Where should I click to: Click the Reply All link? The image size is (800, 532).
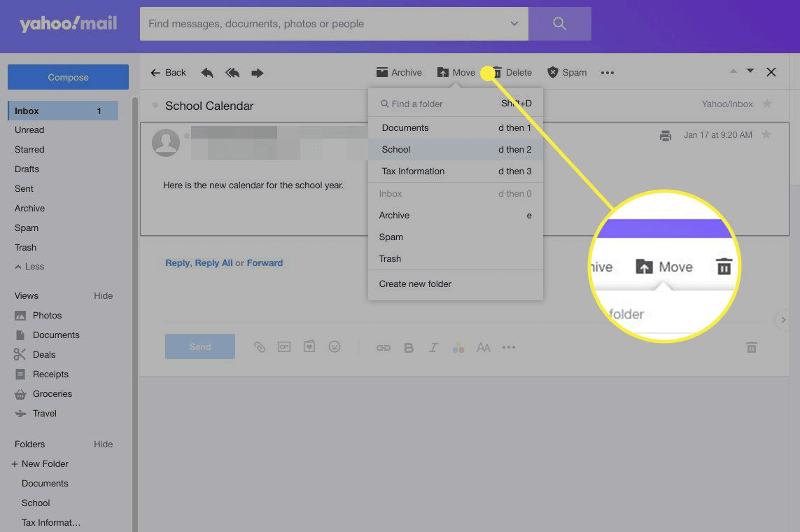[x=213, y=263]
